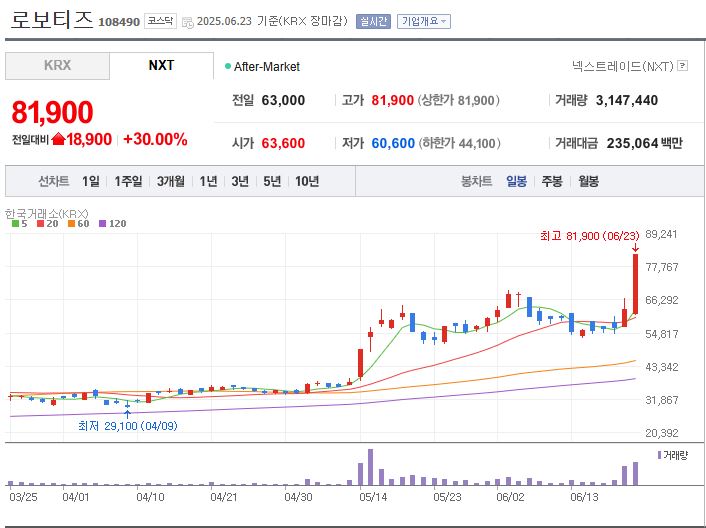This screenshot has height=528, width=706.
Task: Click the red 20-day average legend swatch
Action: (41, 224)
